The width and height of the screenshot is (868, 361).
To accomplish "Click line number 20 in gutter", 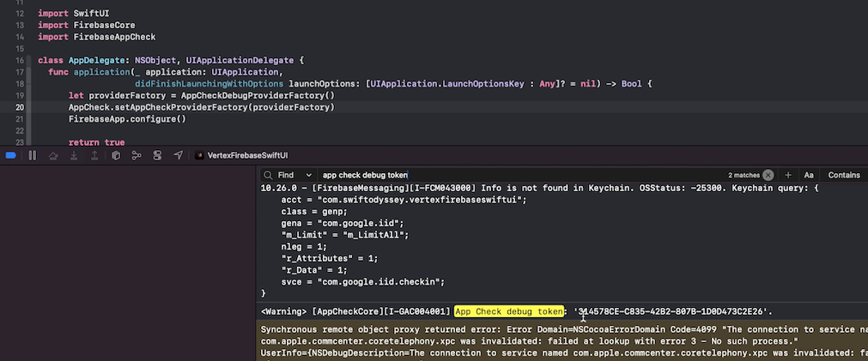I will [20, 107].
